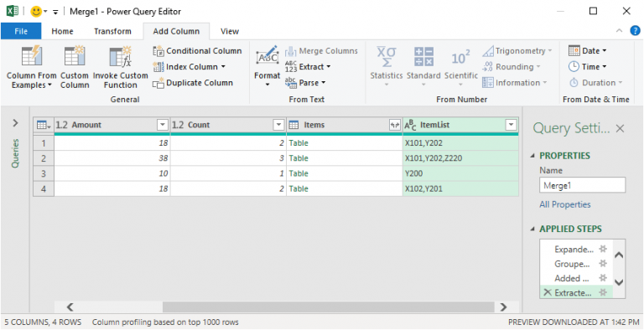Click Merge Columns
644x330 pixels.
tap(322, 51)
